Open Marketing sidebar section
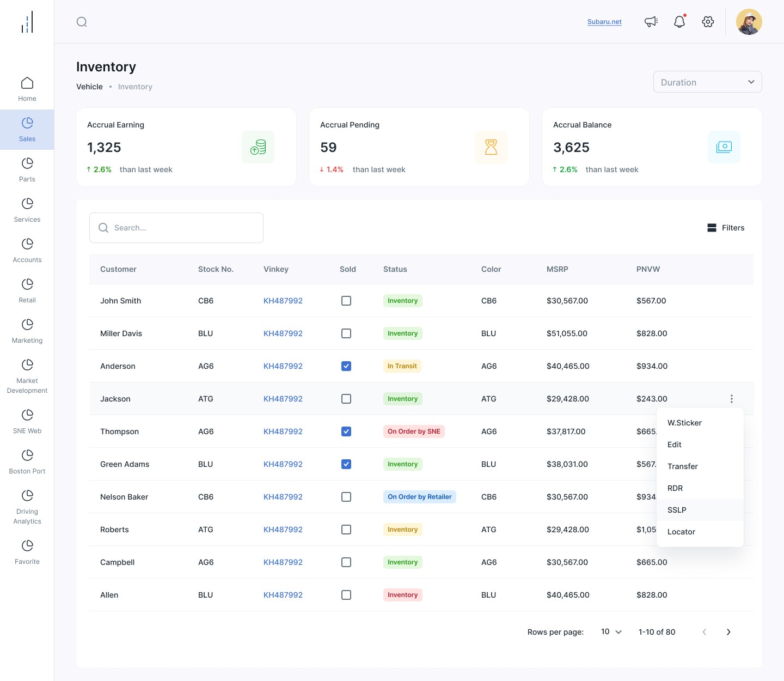 (x=27, y=331)
